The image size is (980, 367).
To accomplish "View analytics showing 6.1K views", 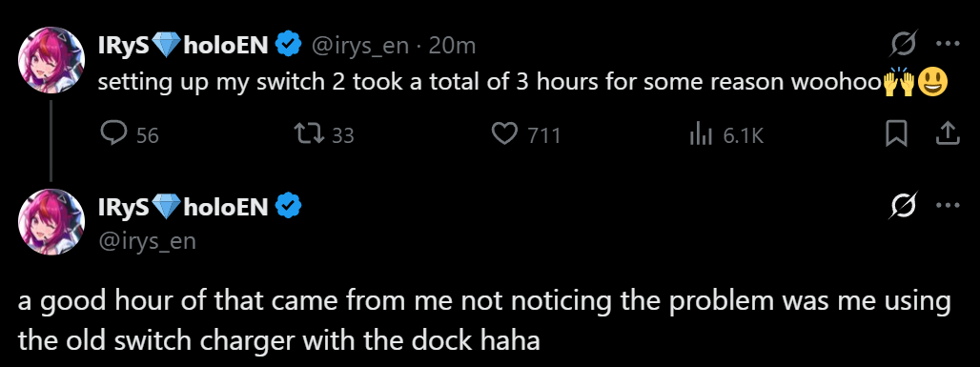I will click(725, 134).
